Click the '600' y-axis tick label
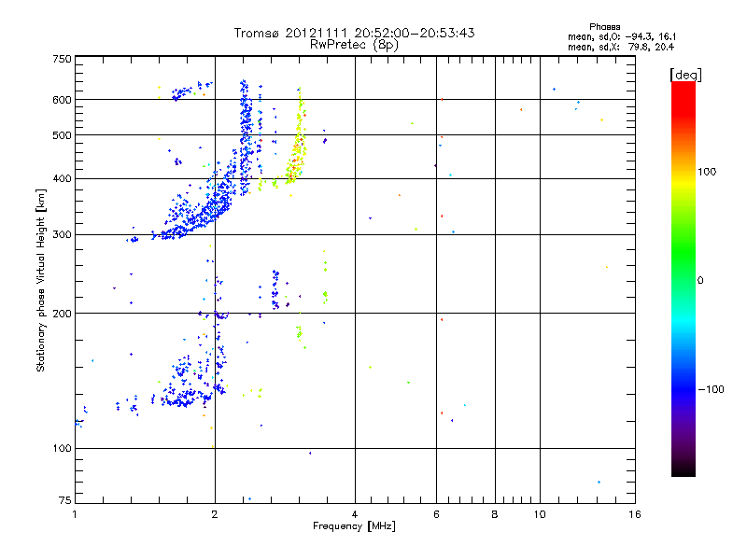Image resolution: width=747 pixels, height=560 pixels. tap(62, 100)
